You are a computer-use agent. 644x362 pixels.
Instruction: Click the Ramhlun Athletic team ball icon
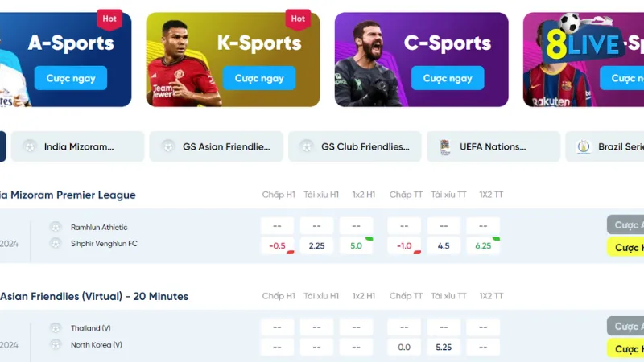(56, 227)
